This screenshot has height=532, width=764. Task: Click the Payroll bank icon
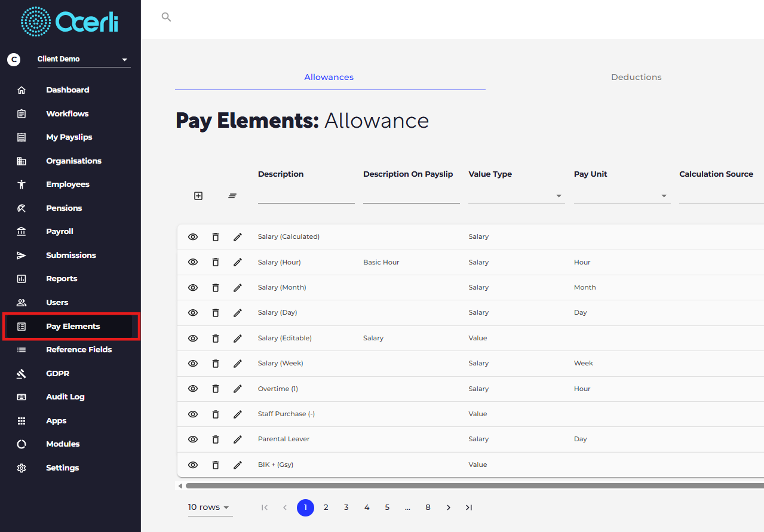pos(22,232)
